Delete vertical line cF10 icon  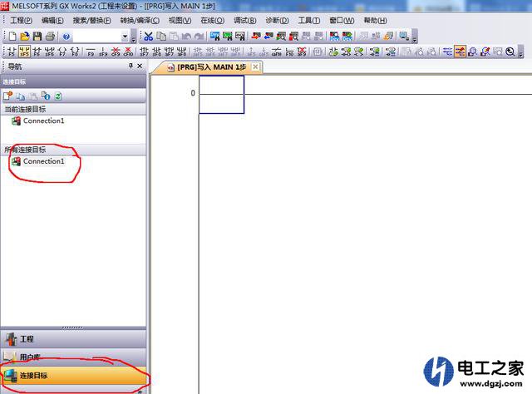click(x=128, y=52)
